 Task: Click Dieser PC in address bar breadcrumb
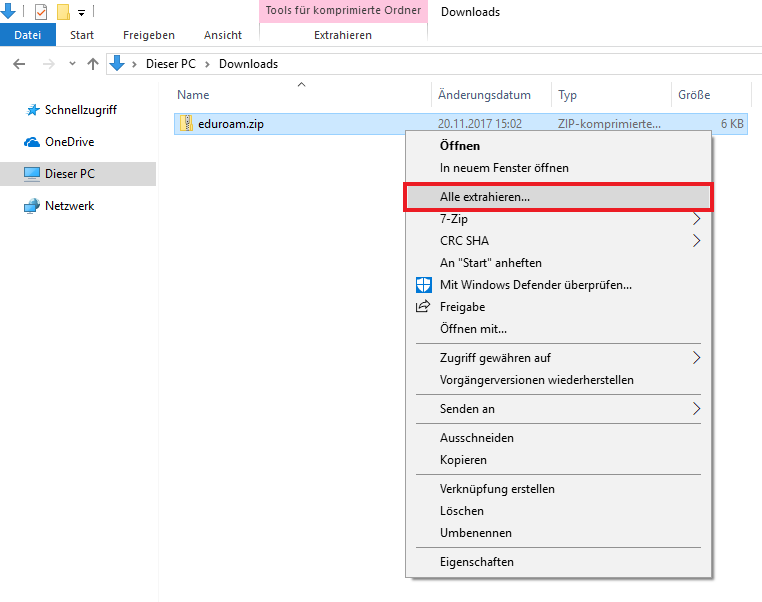[x=170, y=64]
